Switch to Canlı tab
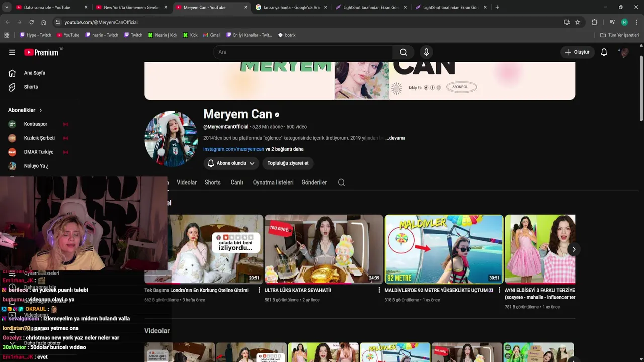 [237, 183]
